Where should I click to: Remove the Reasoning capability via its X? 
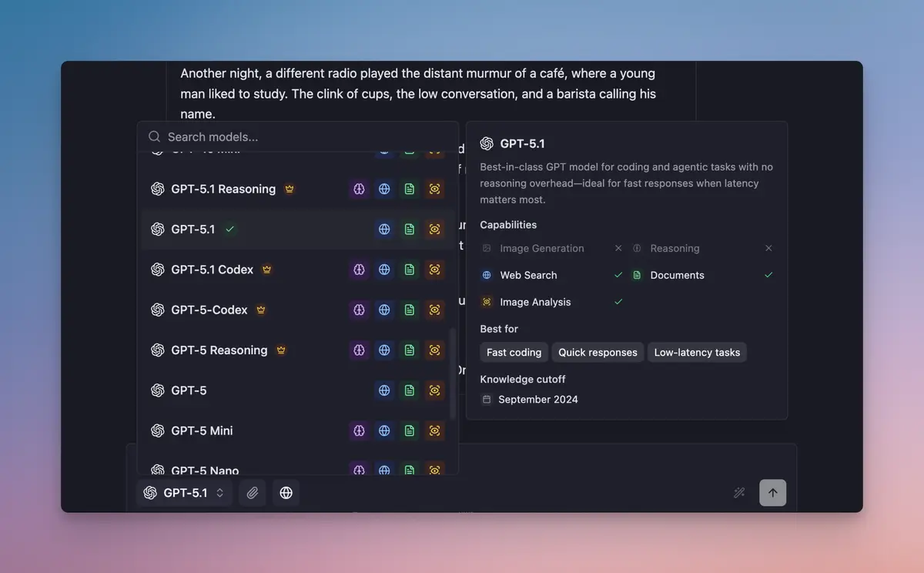pyautogui.click(x=768, y=248)
